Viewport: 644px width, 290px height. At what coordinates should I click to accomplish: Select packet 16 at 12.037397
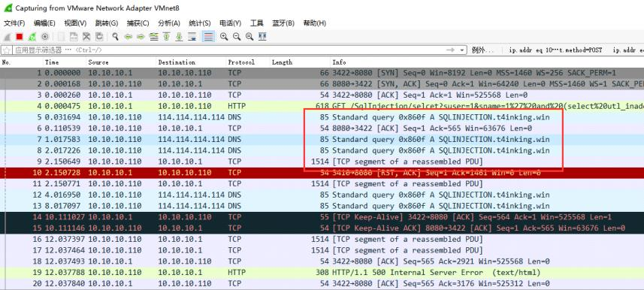coord(322,239)
